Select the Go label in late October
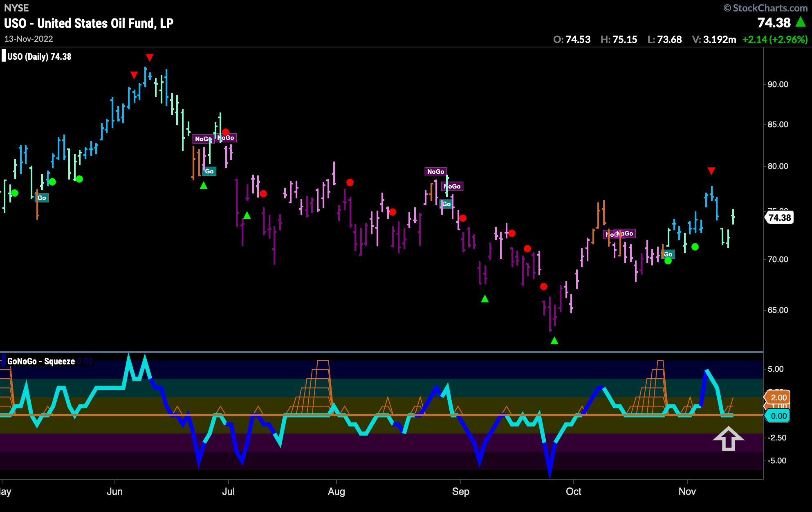Viewport: 812px width, 512px height. coord(668,254)
